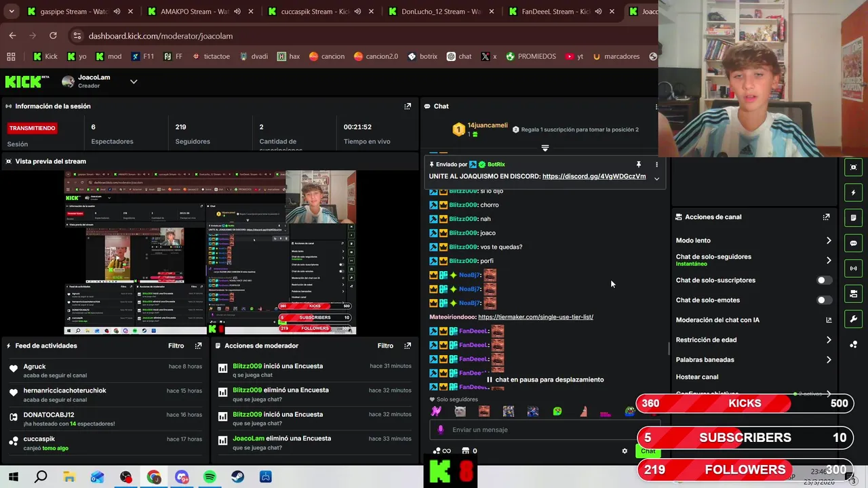Expand Chat de solo-seguidores options

[x=828, y=260]
